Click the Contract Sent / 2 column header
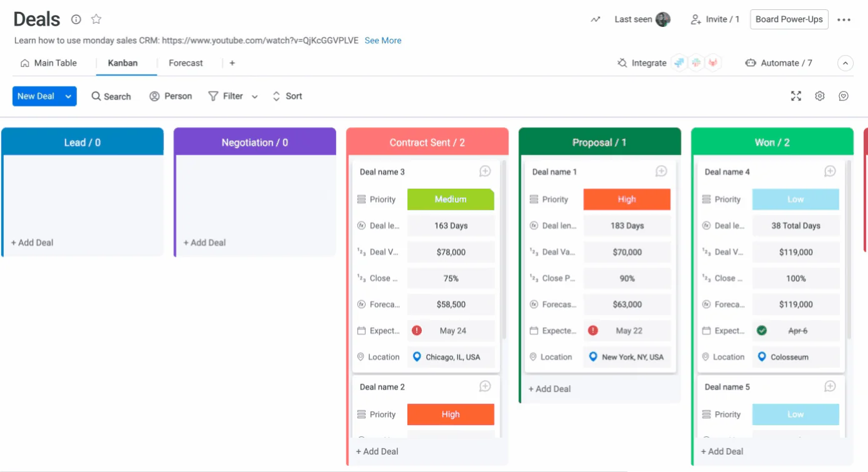The height and width of the screenshot is (472, 868). tap(427, 142)
